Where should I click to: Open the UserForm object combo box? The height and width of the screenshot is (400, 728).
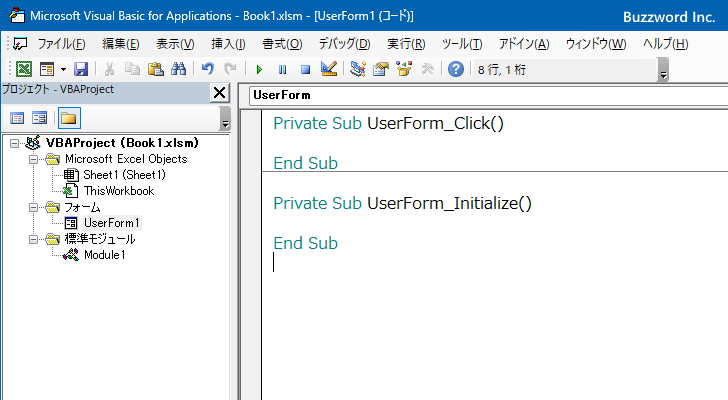coord(488,96)
